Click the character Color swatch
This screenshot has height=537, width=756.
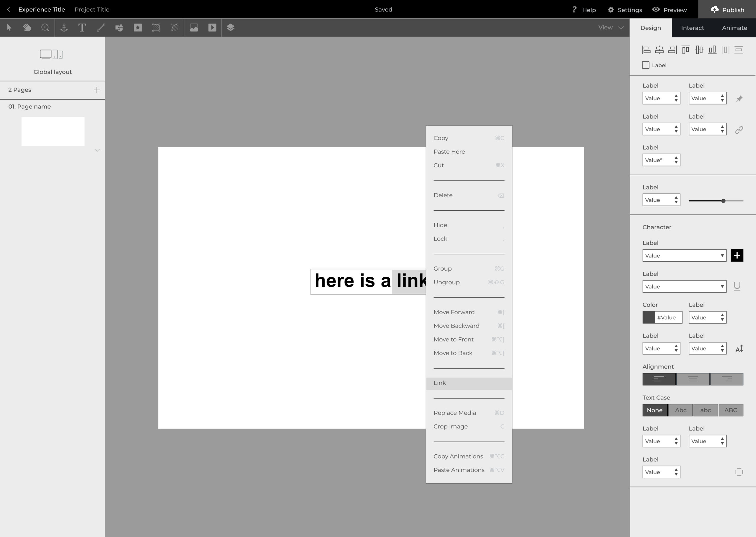649,317
